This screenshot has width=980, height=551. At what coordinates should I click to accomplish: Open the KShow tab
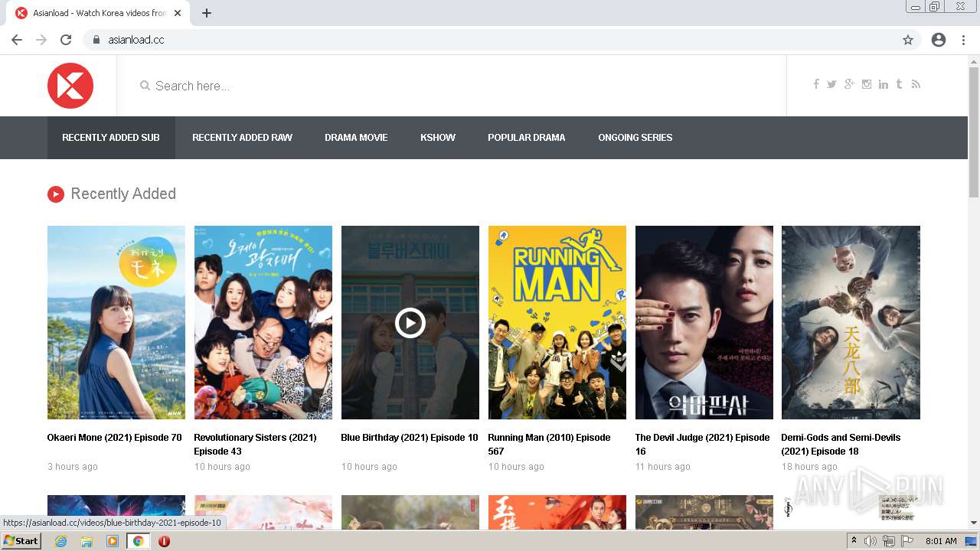[x=438, y=138]
